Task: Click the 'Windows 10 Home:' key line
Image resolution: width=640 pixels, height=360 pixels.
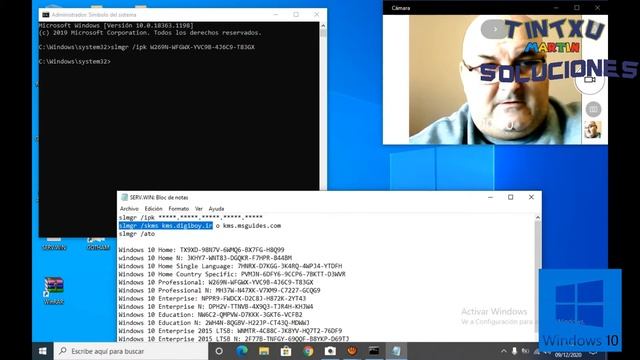Action: (x=202, y=250)
